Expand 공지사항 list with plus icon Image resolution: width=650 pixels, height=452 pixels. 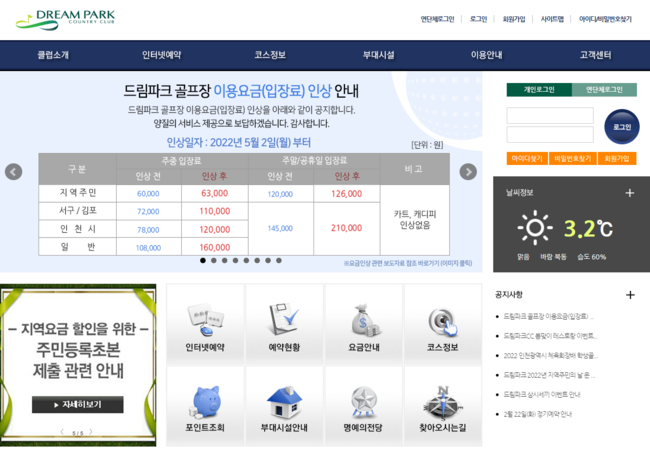pyautogui.click(x=630, y=295)
